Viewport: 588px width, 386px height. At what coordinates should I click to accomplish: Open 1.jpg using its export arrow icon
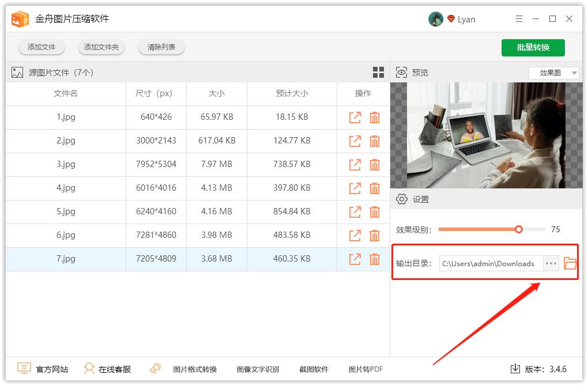(355, 117)
